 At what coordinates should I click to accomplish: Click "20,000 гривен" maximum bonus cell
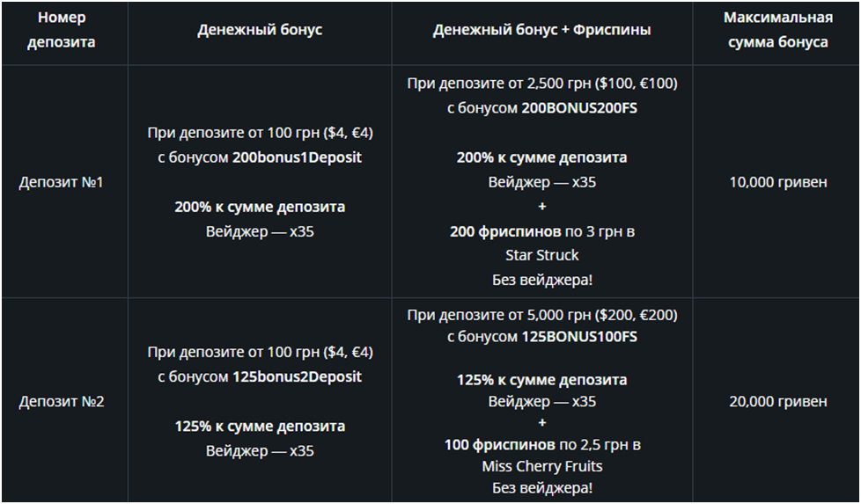777,401
